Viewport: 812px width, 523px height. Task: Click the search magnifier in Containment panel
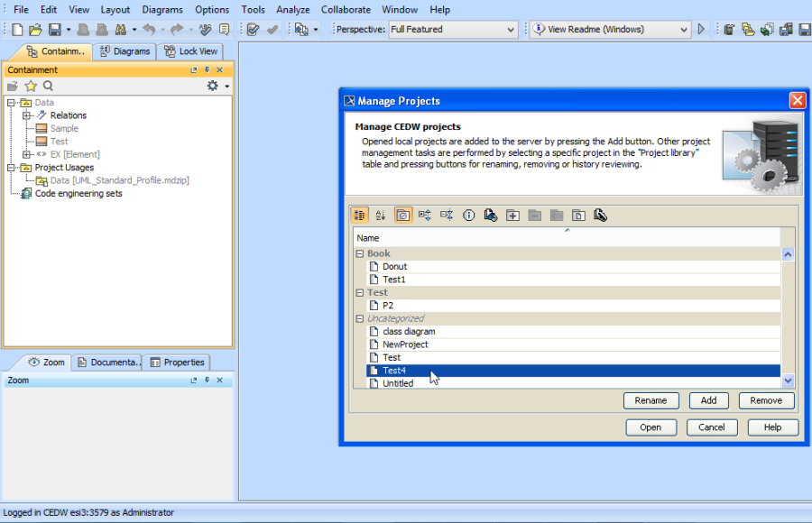pyautogui.click(x=49, y=86)
